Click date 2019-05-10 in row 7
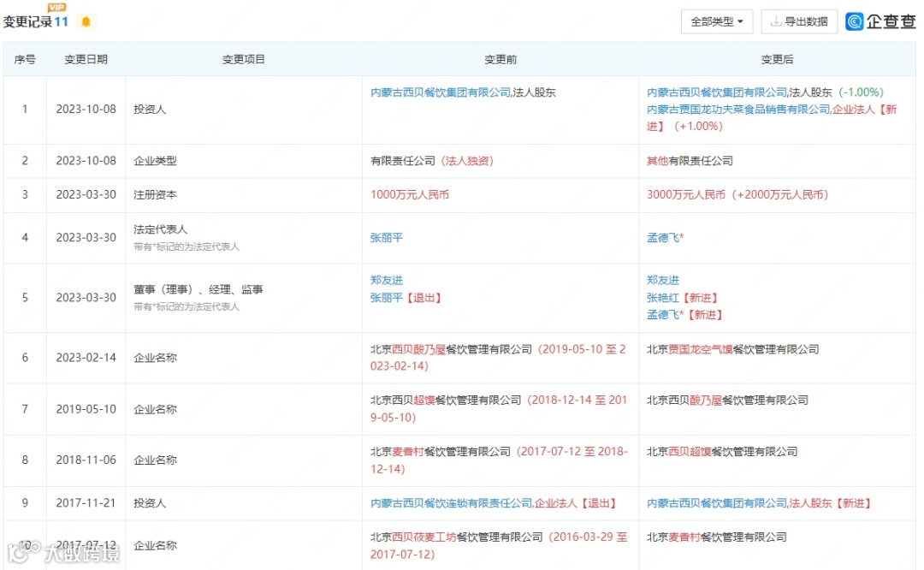 coord(86,409)
